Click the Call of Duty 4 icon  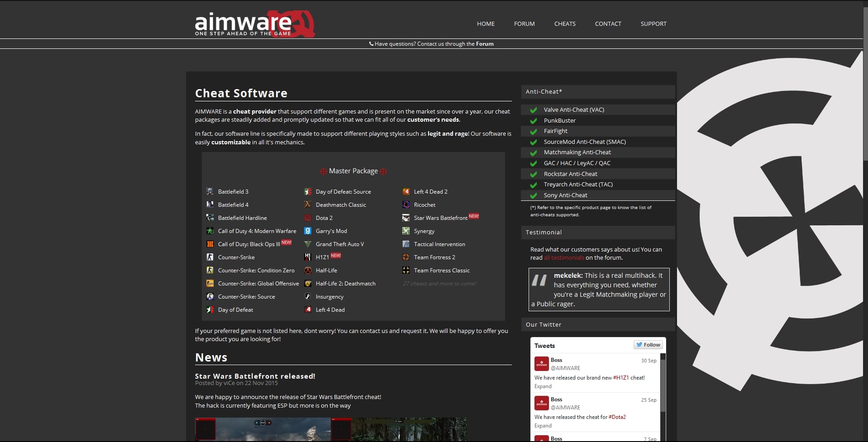[210, 231]
